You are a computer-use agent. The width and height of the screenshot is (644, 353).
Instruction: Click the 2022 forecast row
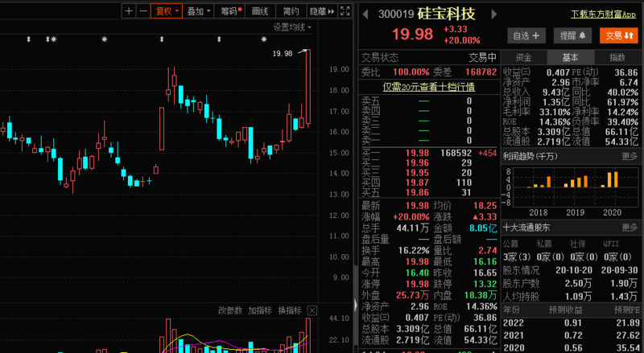click(572, 323)
